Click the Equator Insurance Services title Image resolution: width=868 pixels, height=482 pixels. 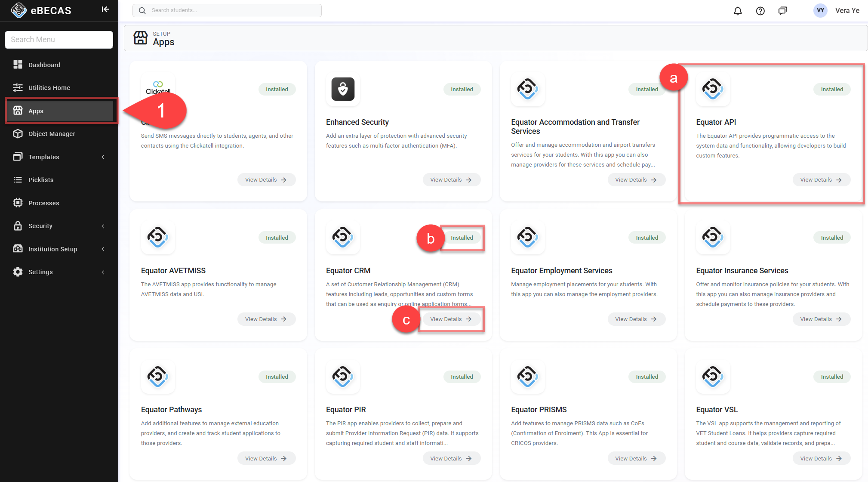coord(742,271)
